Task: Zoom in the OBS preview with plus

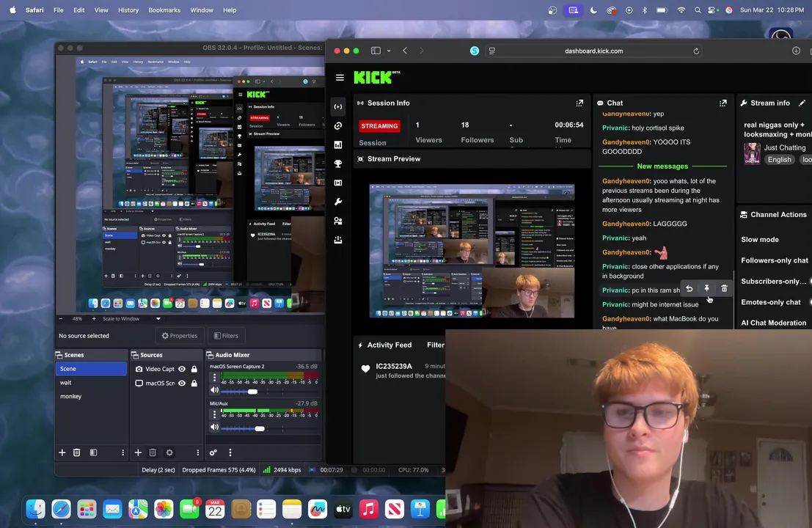Action: (x=94, y=319)
